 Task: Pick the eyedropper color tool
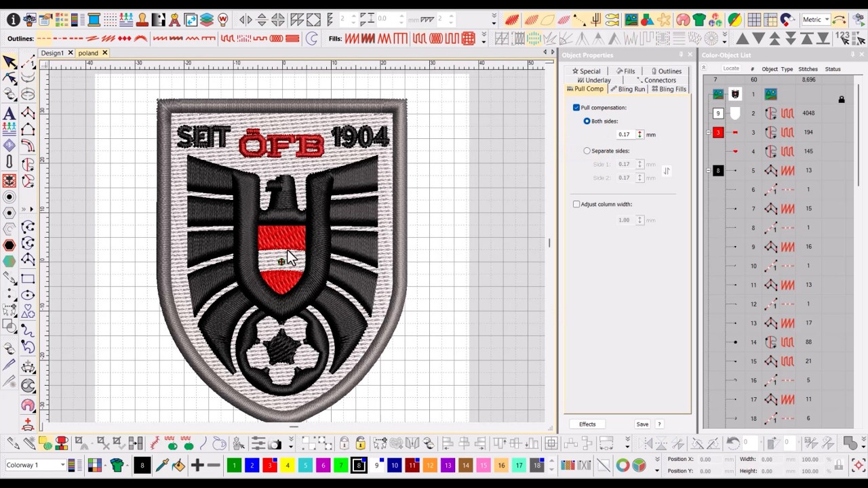(x=161, y=465)
